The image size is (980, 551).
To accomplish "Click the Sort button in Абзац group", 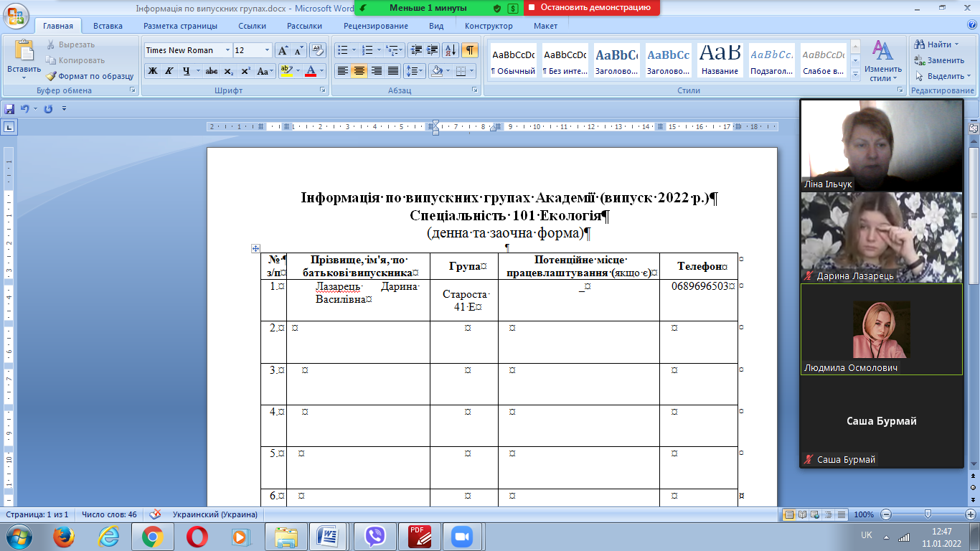I will click(451, 50).
